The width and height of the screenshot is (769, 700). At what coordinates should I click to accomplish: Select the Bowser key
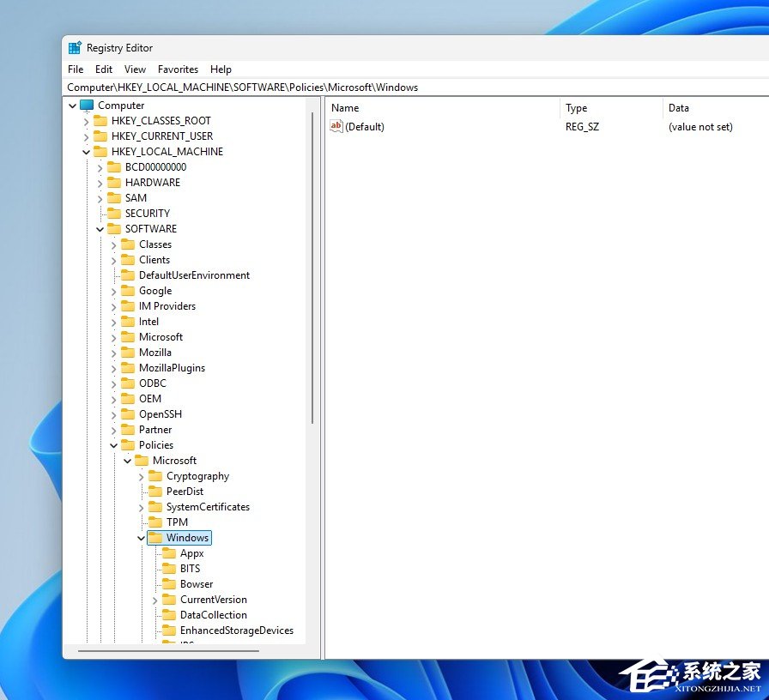point(197,584)
